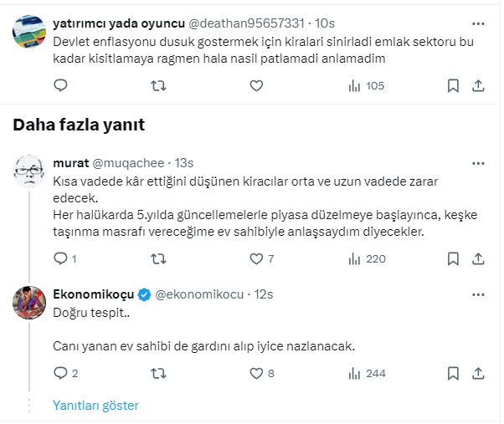Image resolution: width=504 pixels, height=424 pixels.
Task: Like murat's tweet with 7 likes
Action: (x=256, y=259)
